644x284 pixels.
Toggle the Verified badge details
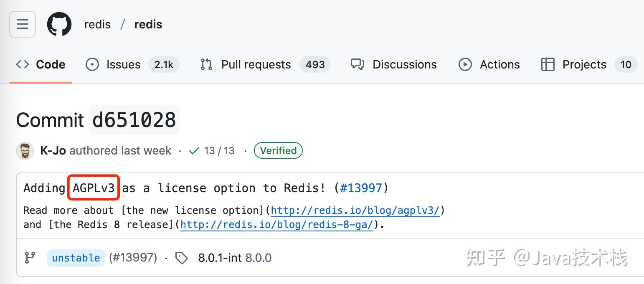pyautogui.click(x=278, y=150)
